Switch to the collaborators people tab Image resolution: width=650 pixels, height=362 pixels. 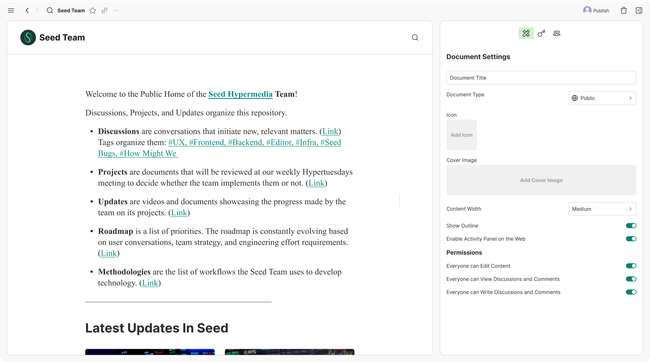557,33
